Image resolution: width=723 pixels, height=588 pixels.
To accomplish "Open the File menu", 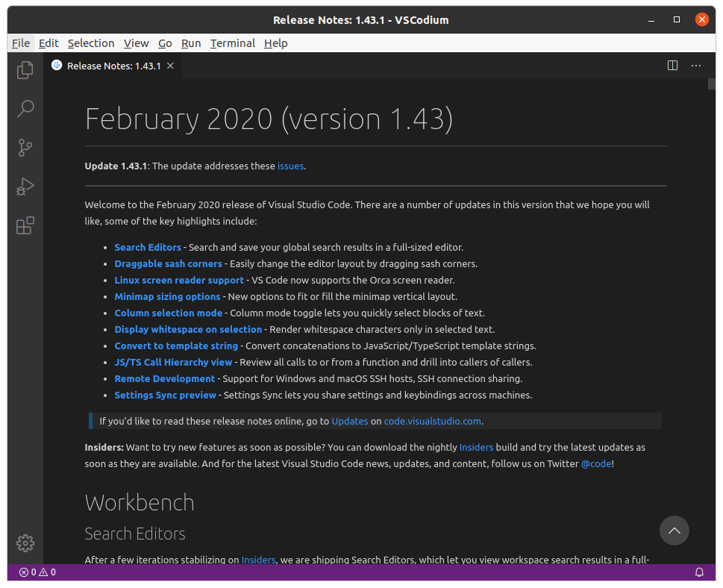I will click(21, 43).
